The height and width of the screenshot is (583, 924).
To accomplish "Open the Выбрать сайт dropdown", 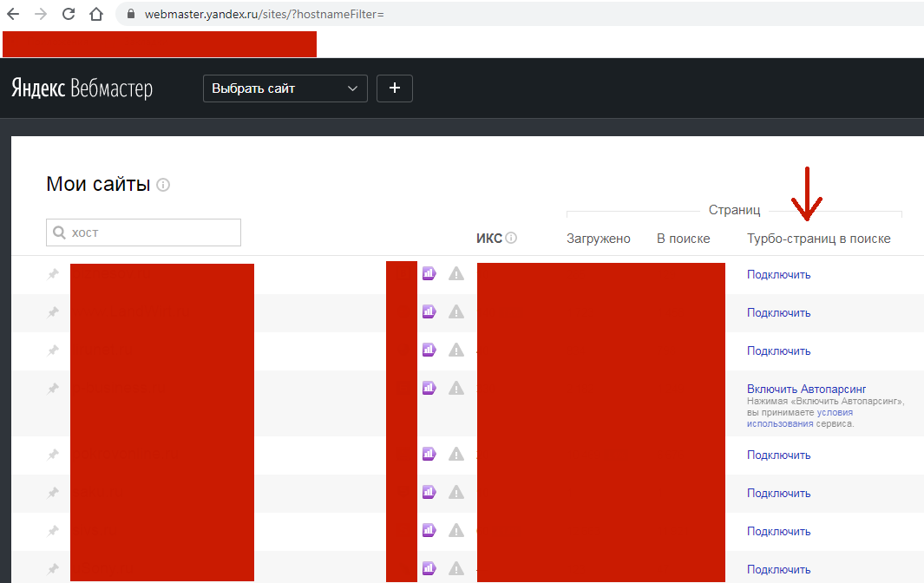I will pos(285,88).
